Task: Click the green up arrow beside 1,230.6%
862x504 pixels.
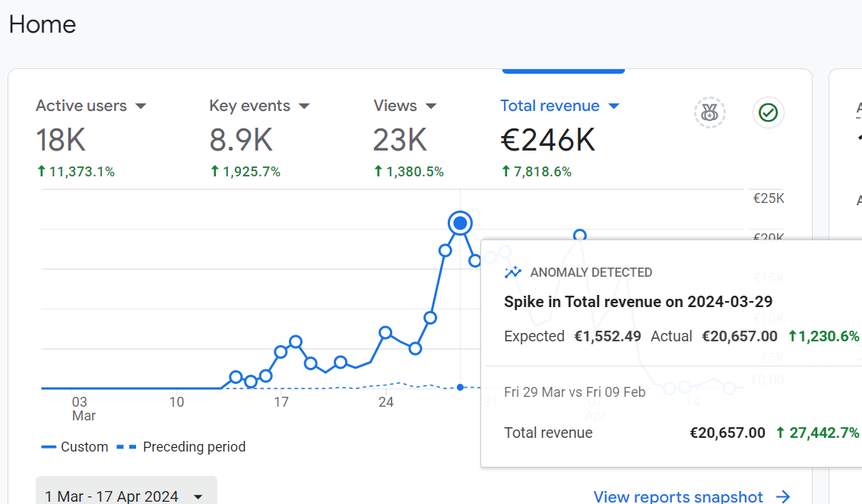Action: point(793,336)
